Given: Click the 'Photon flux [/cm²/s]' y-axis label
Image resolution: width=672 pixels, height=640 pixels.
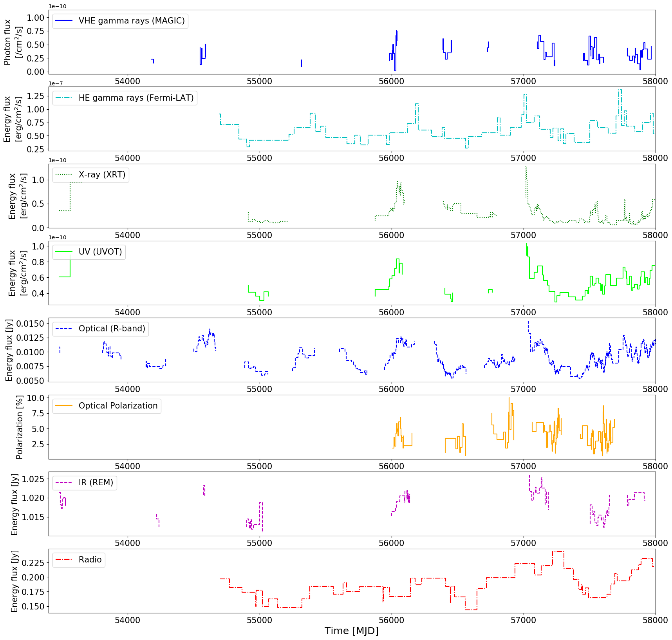Looking at the screenshot, I should (x=13, y=42).
